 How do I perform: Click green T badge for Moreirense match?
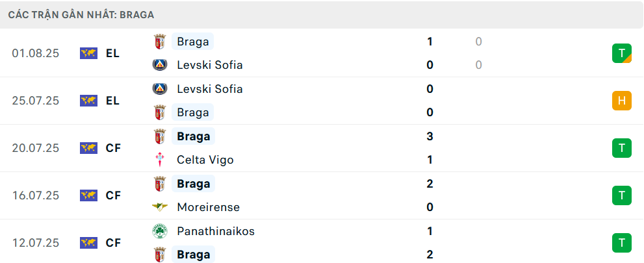pos(622,195)
